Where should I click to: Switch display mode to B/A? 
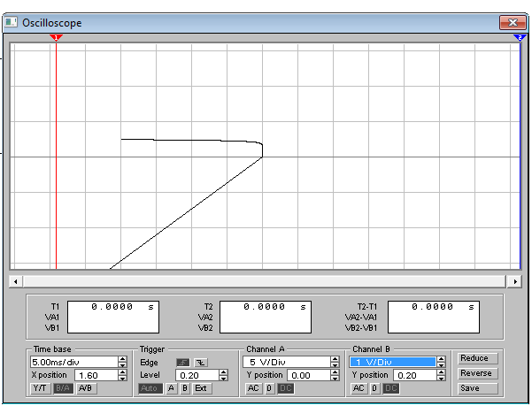coord(63,388)
